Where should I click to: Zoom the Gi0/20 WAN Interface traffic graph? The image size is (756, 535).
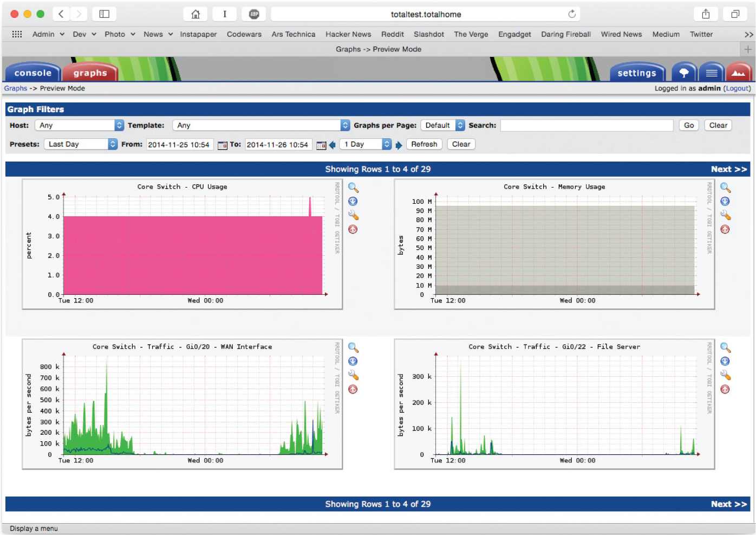[x=353, y=347]
